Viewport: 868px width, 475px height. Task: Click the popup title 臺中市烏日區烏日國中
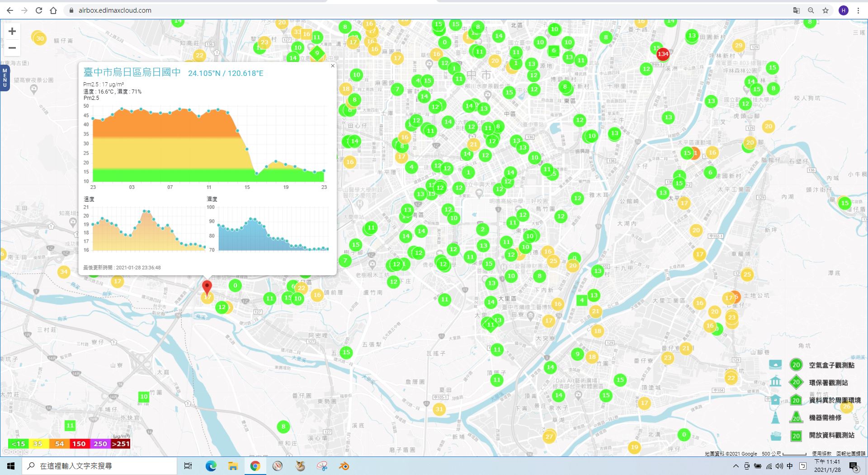132,72
